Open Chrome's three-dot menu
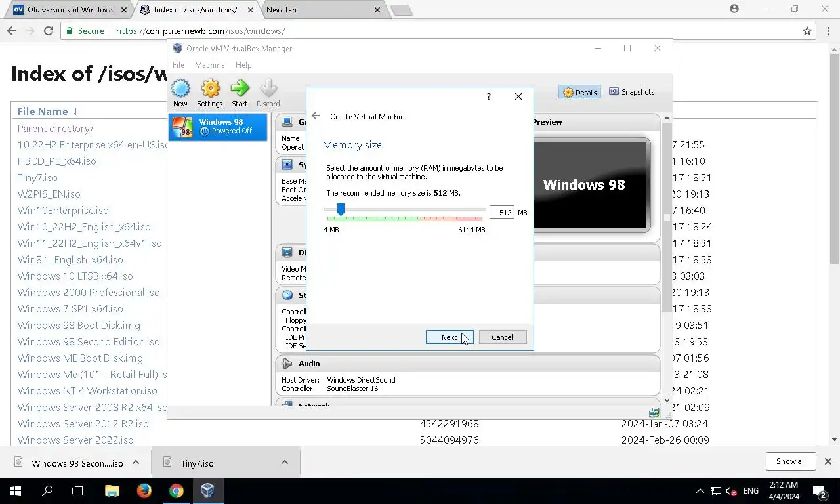840x504 pixels. [x=827, y=31]
